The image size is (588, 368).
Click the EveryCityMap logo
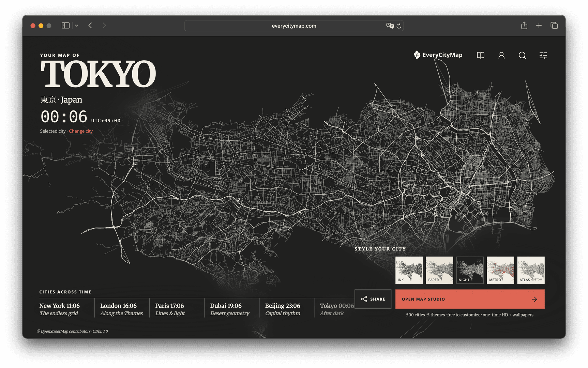pos(438,55)
